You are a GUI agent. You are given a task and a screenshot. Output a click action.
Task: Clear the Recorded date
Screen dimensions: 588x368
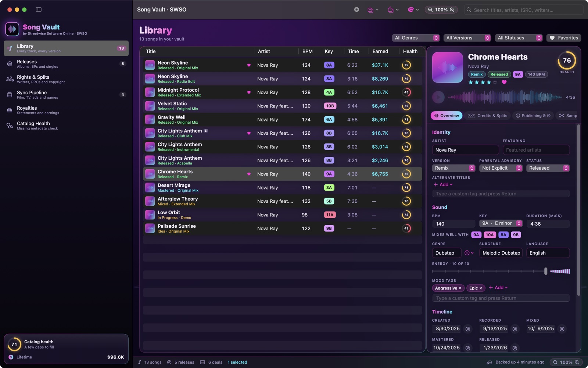[x=515, y=329]
